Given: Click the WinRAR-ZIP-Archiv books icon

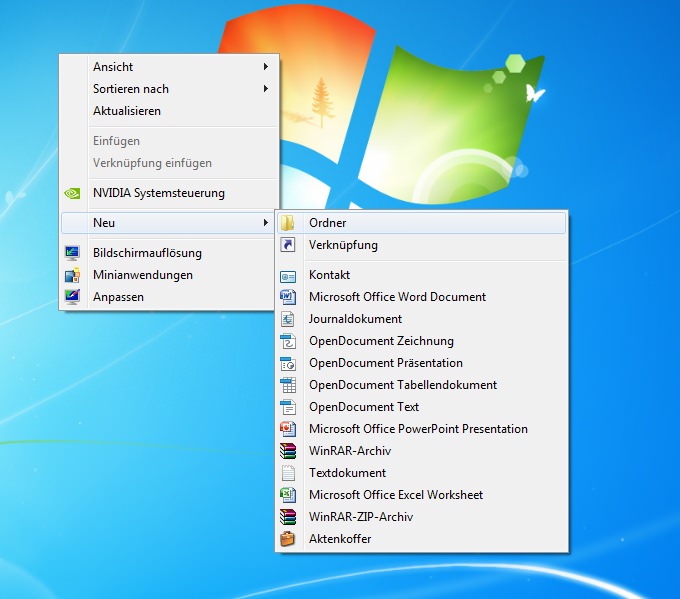Looking at the screenshot, I should pyautogui.click(x=288, y=517).
